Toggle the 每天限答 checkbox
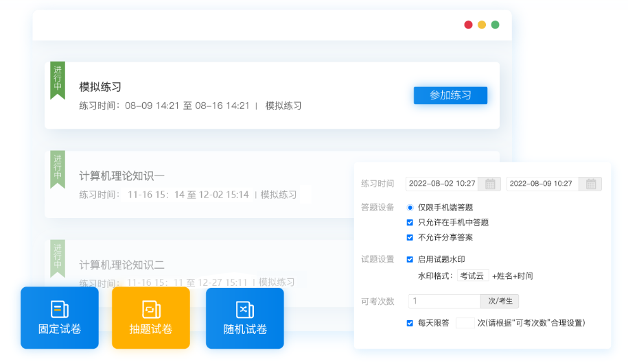This screenshot has height=364, width=628. [x=410, y=322]
